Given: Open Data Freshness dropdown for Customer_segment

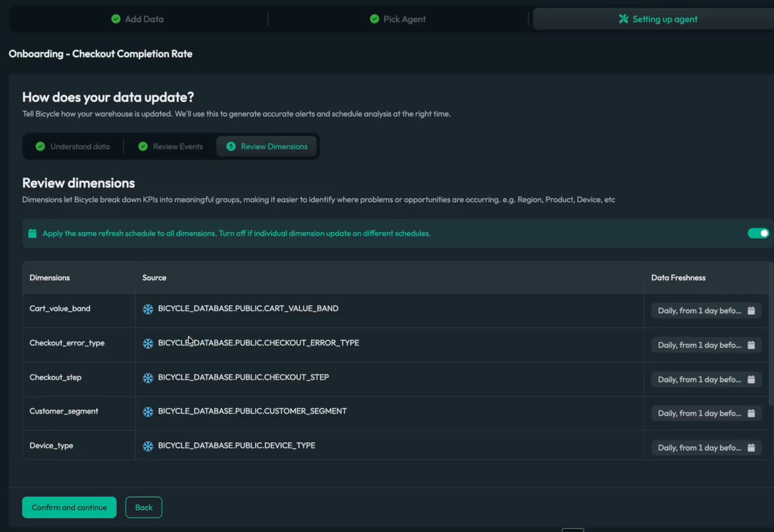Looking at the screenshot, I should 707,413.
